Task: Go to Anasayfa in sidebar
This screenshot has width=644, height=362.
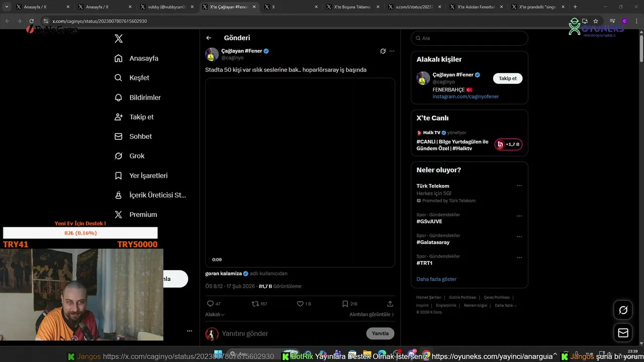Action: (x=136, y=58)
